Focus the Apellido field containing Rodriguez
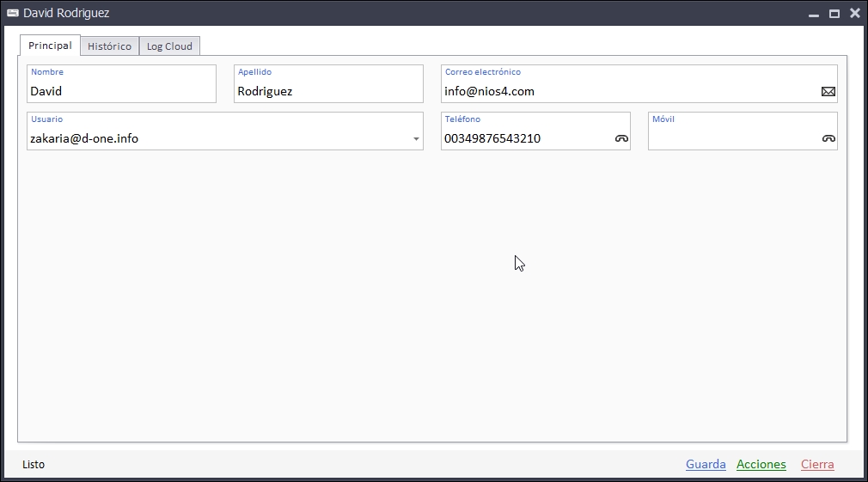 (x=327, y=91)
